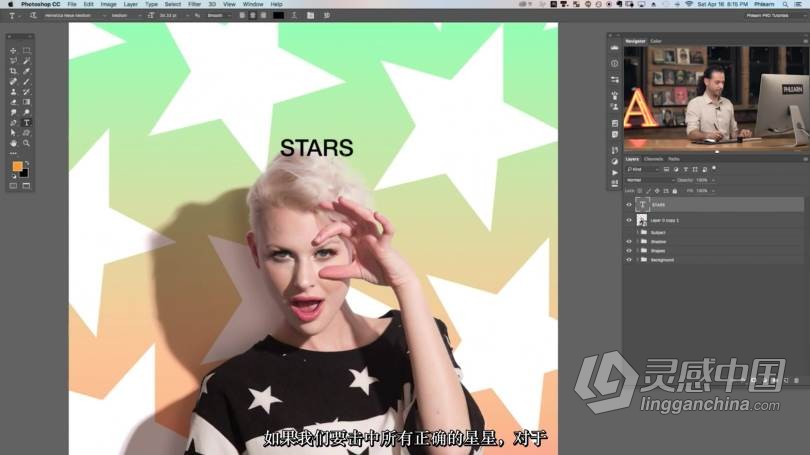Open the Character and Paragraph panels icon
Screen dimensions: 810x455
tap(310, 15)
